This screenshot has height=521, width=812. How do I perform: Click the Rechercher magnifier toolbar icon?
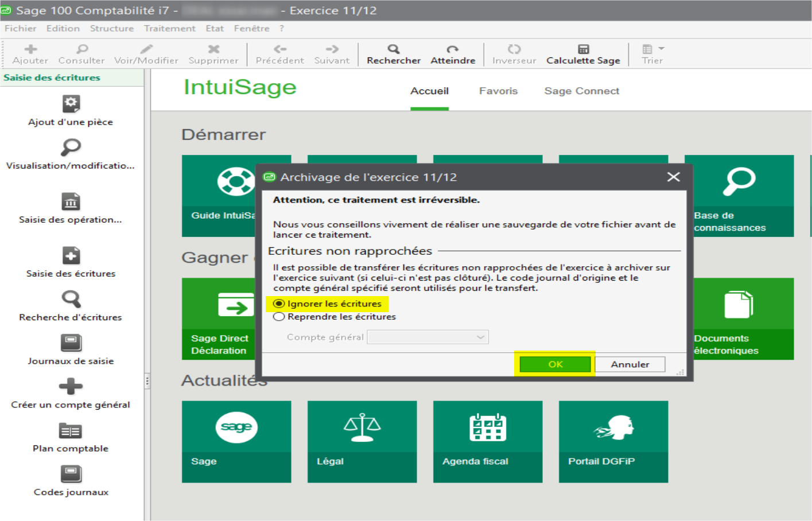click(x=393, y=49)
